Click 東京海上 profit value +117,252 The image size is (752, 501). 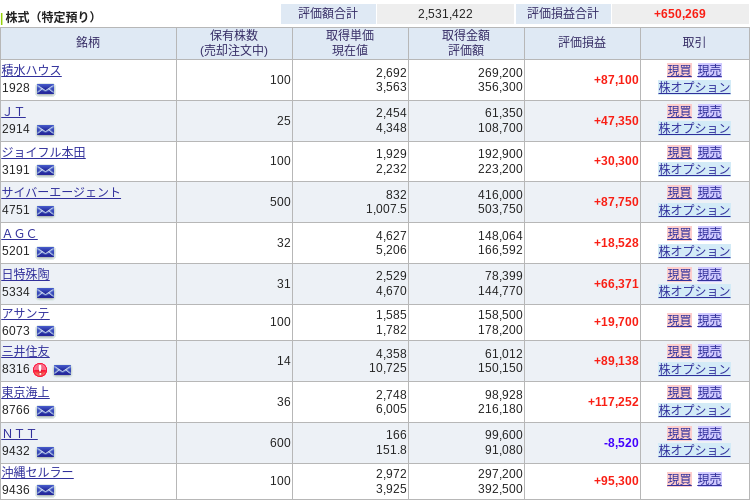613,402
